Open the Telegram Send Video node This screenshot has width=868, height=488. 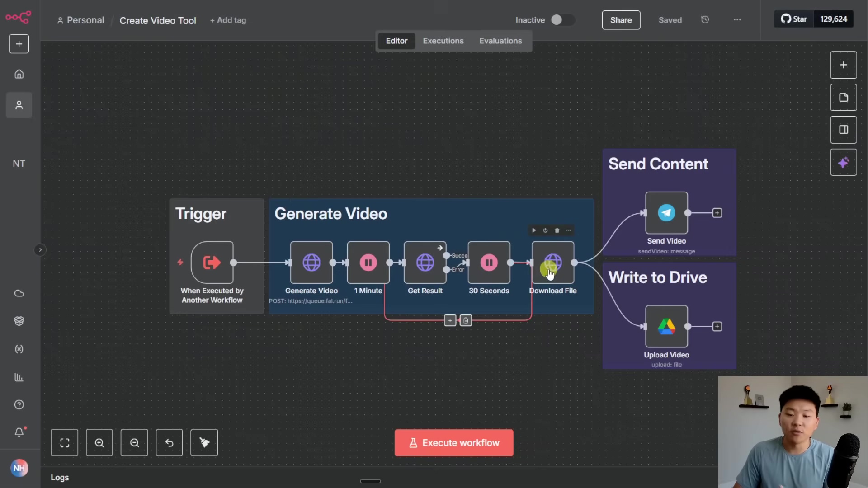pos(666,213)
